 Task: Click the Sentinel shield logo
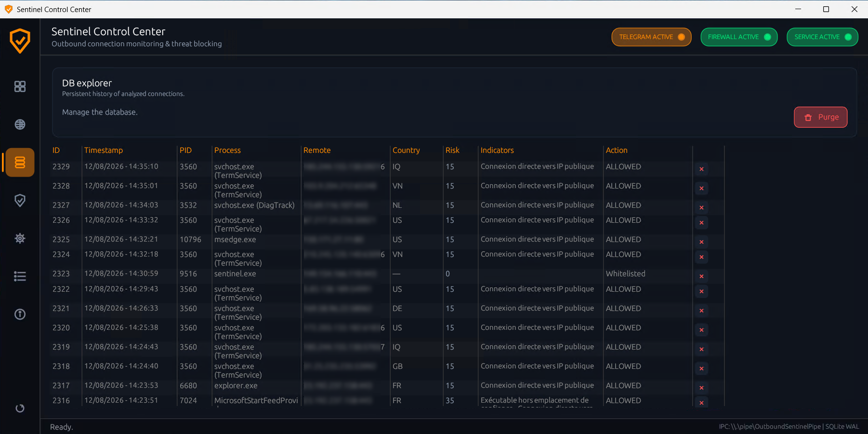click(x=20, y=41)
